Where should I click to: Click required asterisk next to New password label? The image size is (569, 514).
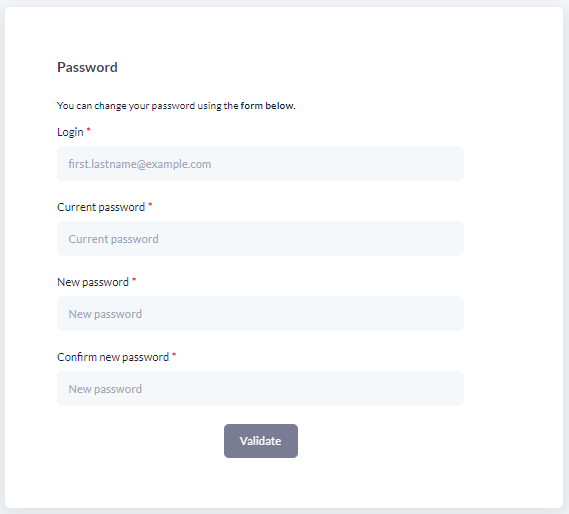134,279
